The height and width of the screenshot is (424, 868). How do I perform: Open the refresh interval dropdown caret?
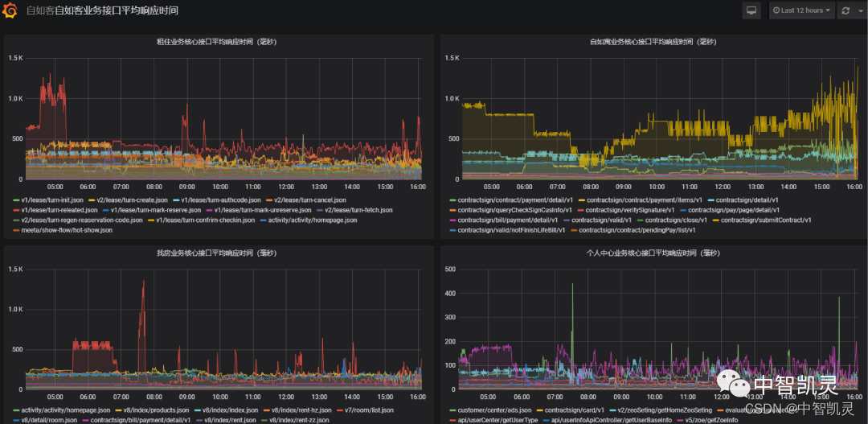[860, 10]
